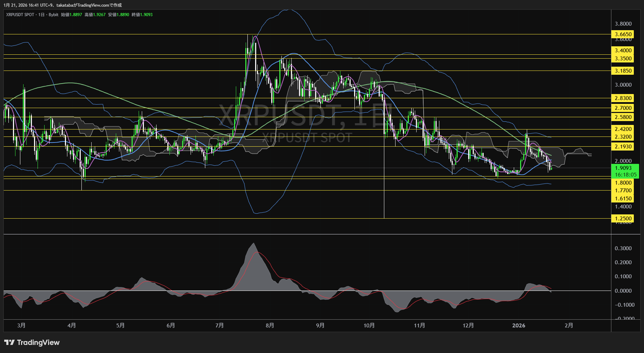644x353 pixels.
Task: Click the 2026 year label on time axis
Action: 519,326
